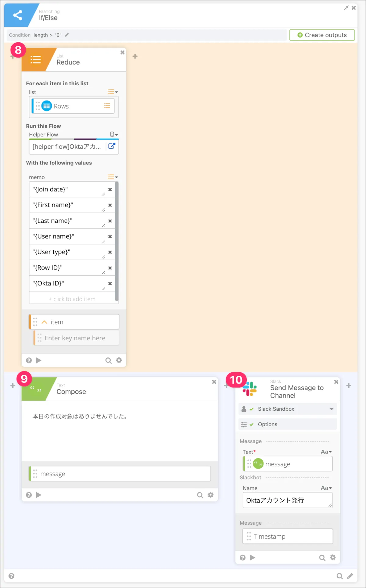Open Helper Flow field type dropdown
This screenshot has height=588, width=366.
pos(114,134)
